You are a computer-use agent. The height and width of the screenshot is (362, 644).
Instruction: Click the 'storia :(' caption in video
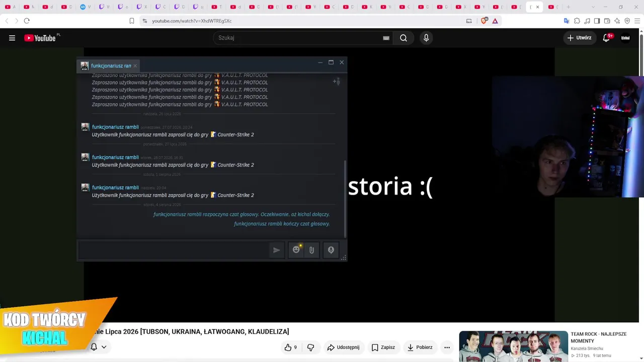[390, 187]
